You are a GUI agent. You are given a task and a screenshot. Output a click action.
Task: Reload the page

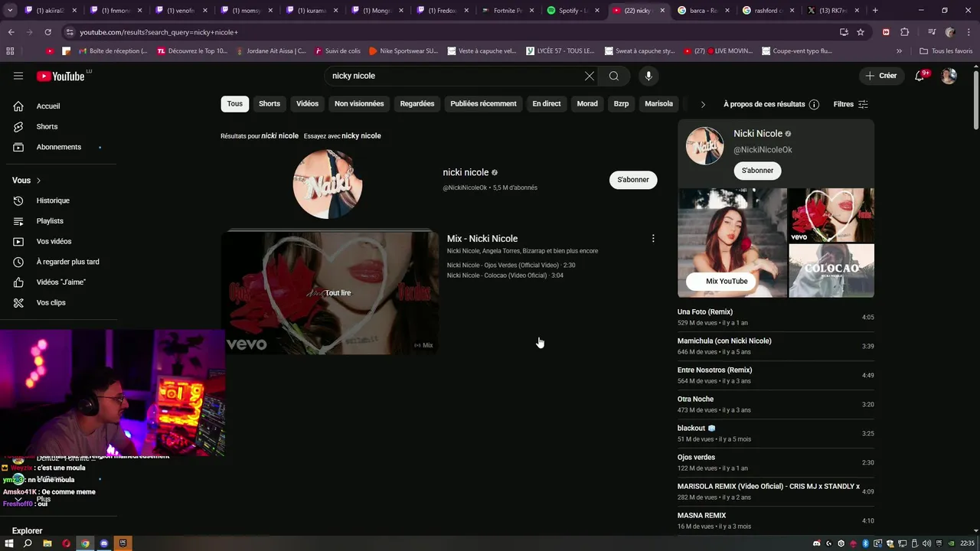coord(48,32)
